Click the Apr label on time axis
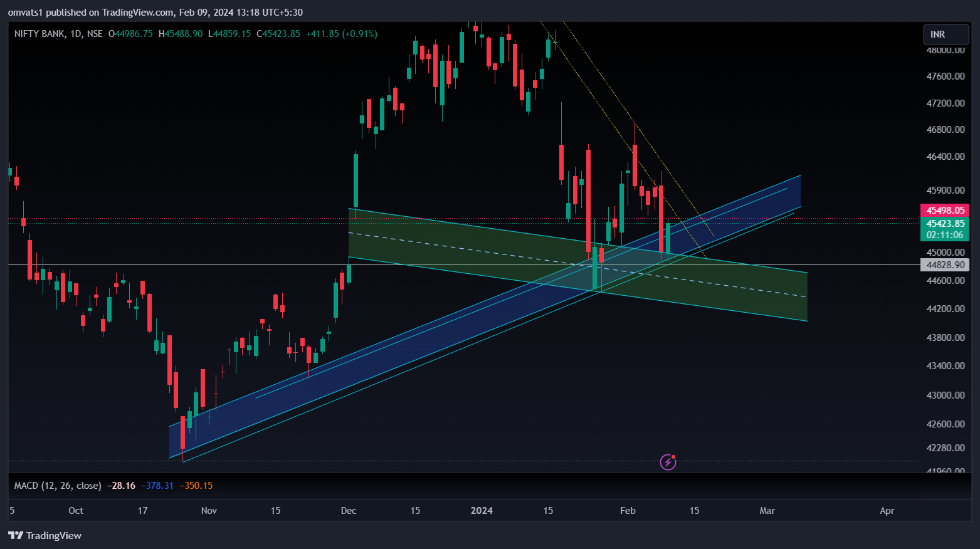The width and height of the screenshot is (980, 549). click(x=887, y=511)
